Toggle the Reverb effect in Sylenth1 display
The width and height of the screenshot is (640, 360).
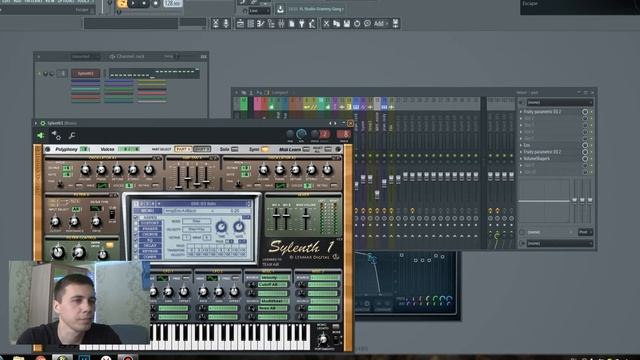pos(136,252)
